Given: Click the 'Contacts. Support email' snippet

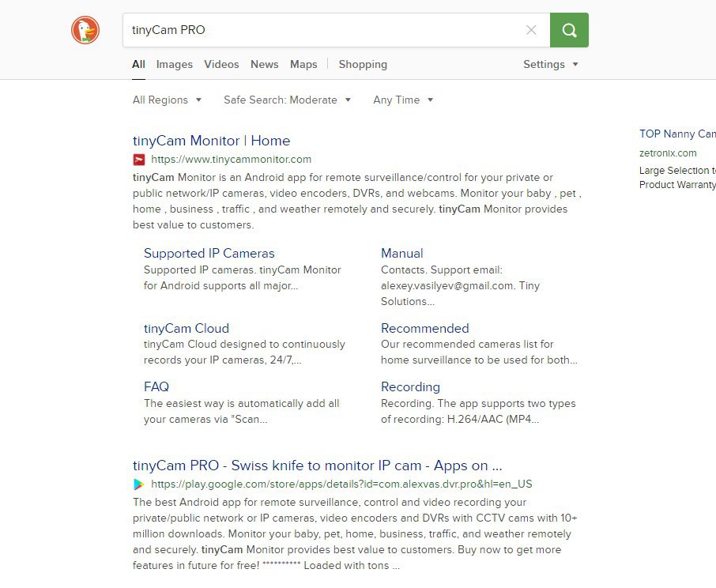Looking at the screenshot, I should (460, 286).
